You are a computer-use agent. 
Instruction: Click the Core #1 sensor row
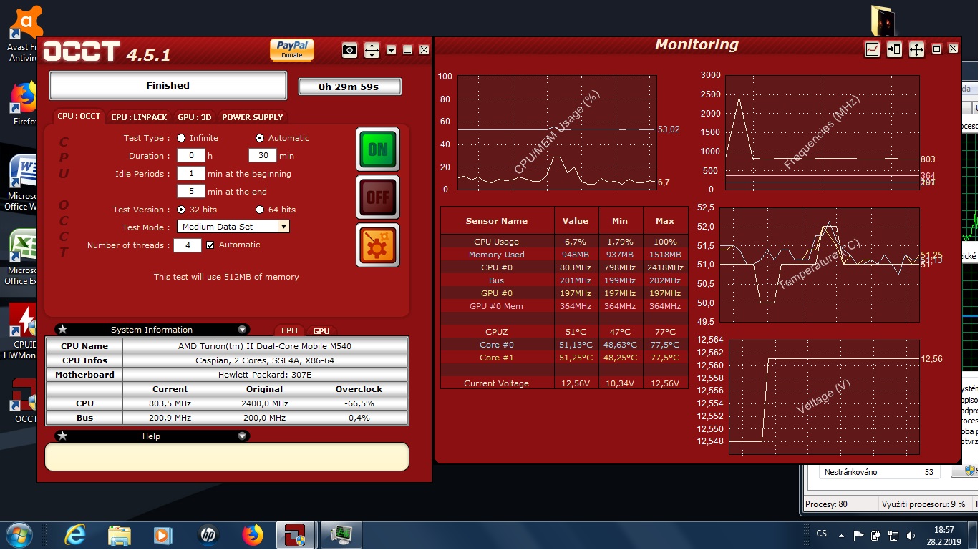[x=563, y=358]
